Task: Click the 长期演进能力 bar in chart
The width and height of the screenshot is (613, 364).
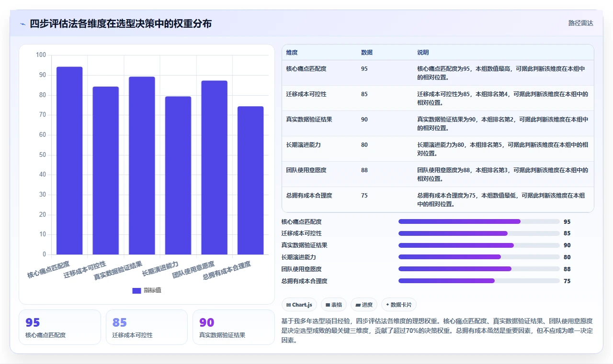Action: pos(178,176)
